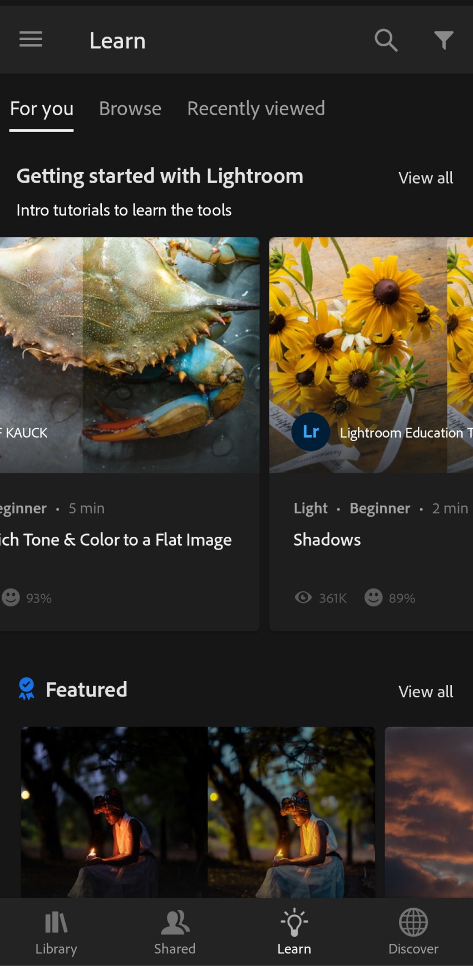This screenshot has height=980, width=473.
Task: Select the For you tab
Action: [41, 109]
